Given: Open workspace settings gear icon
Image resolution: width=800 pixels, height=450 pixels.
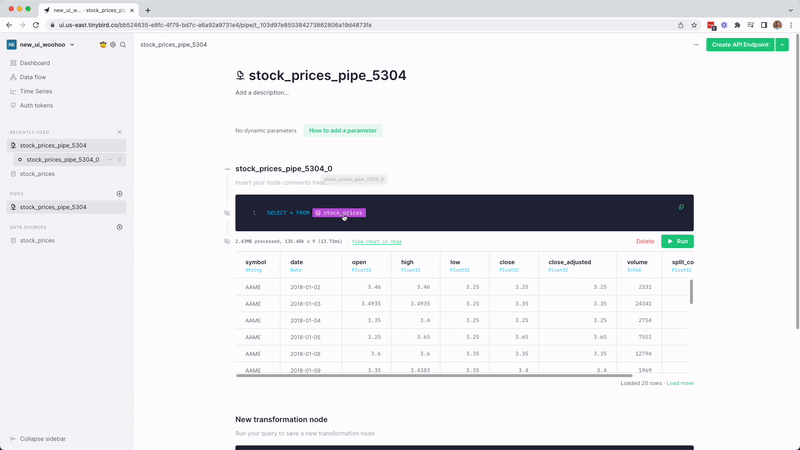Looking at the screenshot, I should point(113,45).
